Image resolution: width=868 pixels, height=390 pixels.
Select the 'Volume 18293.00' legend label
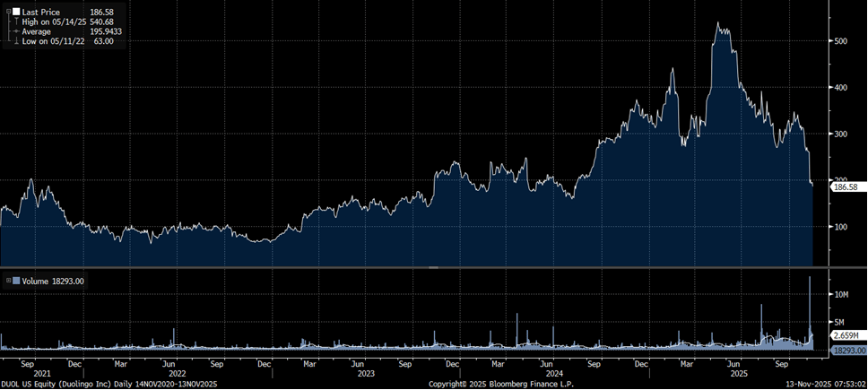53,281
